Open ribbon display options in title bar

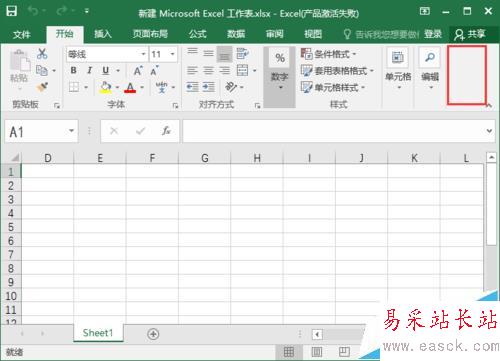(x=424, y=12)
